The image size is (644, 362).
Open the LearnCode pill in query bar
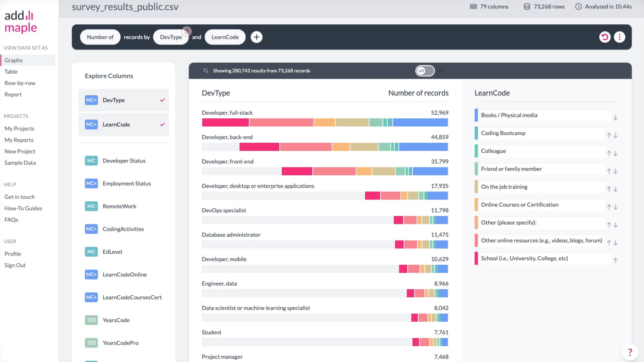[225, 37]
